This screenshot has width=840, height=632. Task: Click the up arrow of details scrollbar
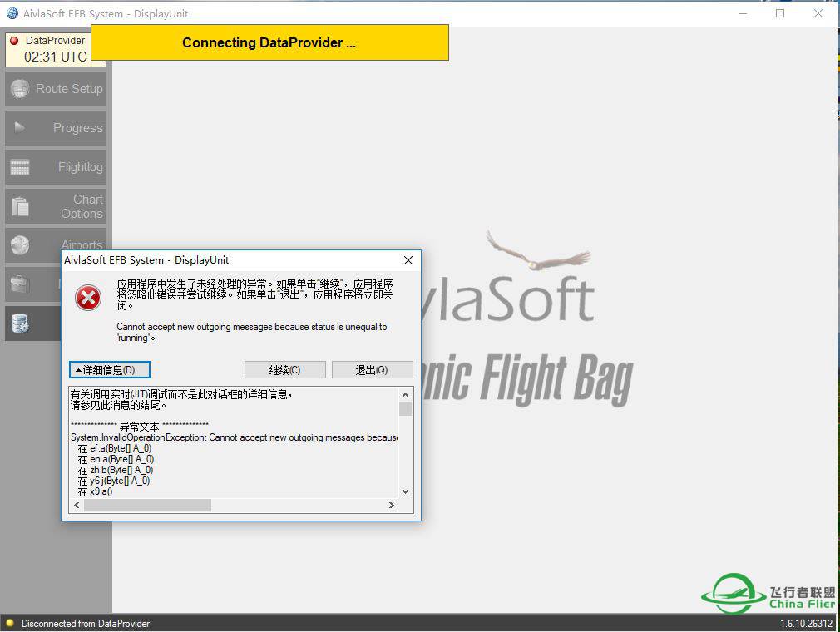point(406,395)
